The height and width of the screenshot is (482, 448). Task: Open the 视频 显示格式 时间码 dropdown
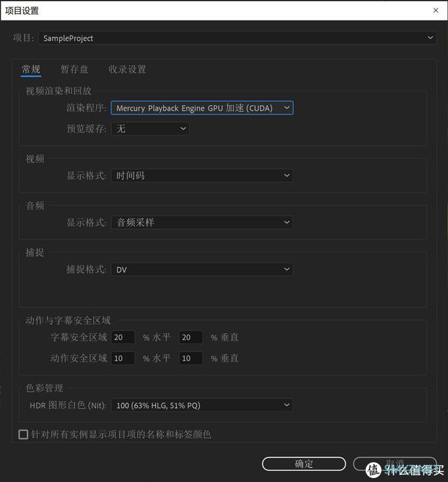point(202,176)
